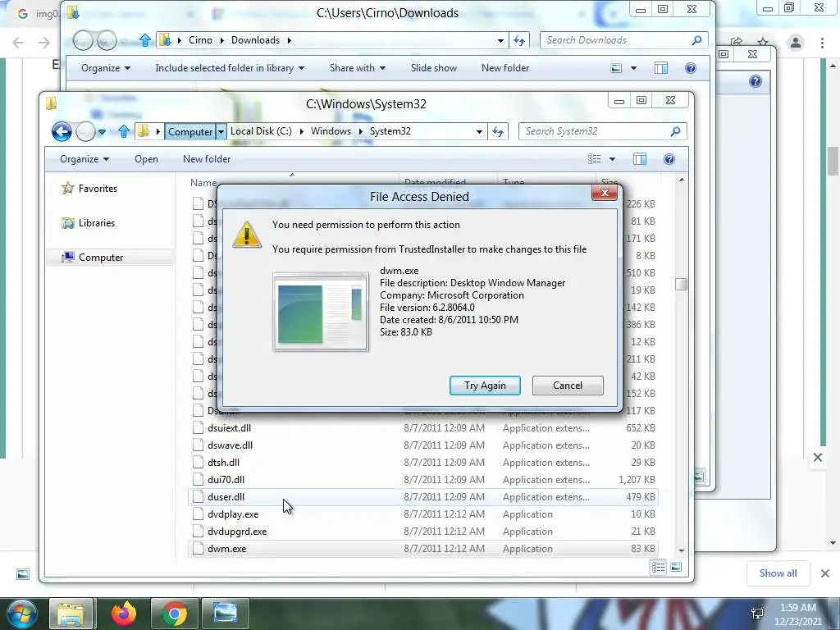Open the Share with menu in Downloads
Screen dimensions: 840x630
tap(358, 68)
